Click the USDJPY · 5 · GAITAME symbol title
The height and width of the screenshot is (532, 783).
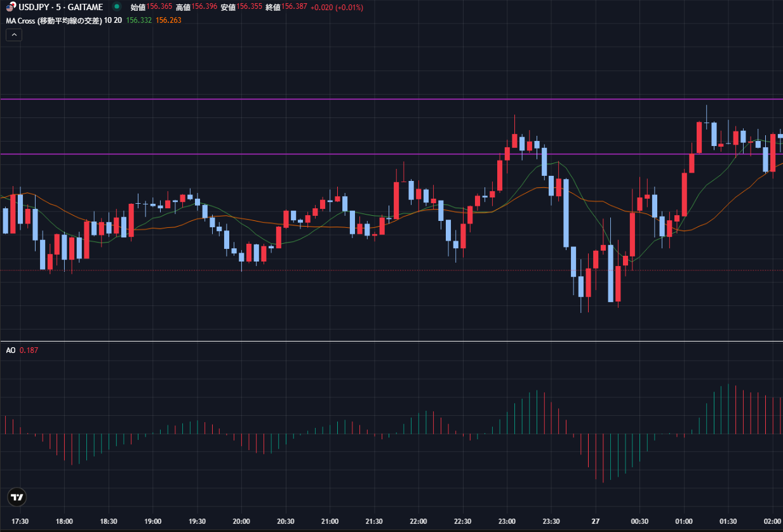[x=61, y=6]
